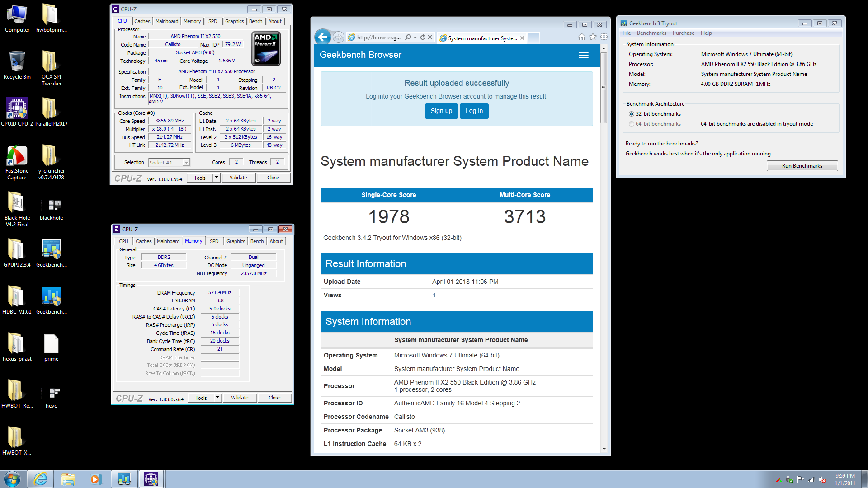Viewport: 868px width, 488px height.
Task: Open the Recycle Bin icon
Action: pyautogui.click(x=17, y=65)
